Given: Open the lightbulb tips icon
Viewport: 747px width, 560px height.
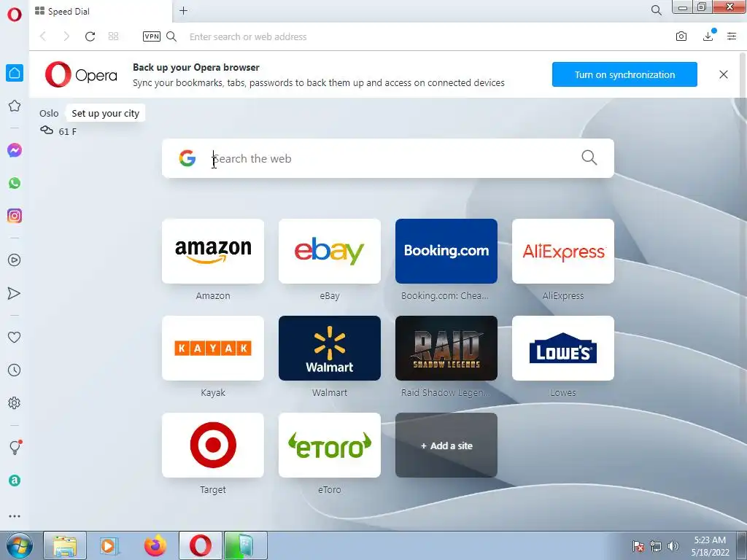Looking at the screenshot, I should coord(15,447).
